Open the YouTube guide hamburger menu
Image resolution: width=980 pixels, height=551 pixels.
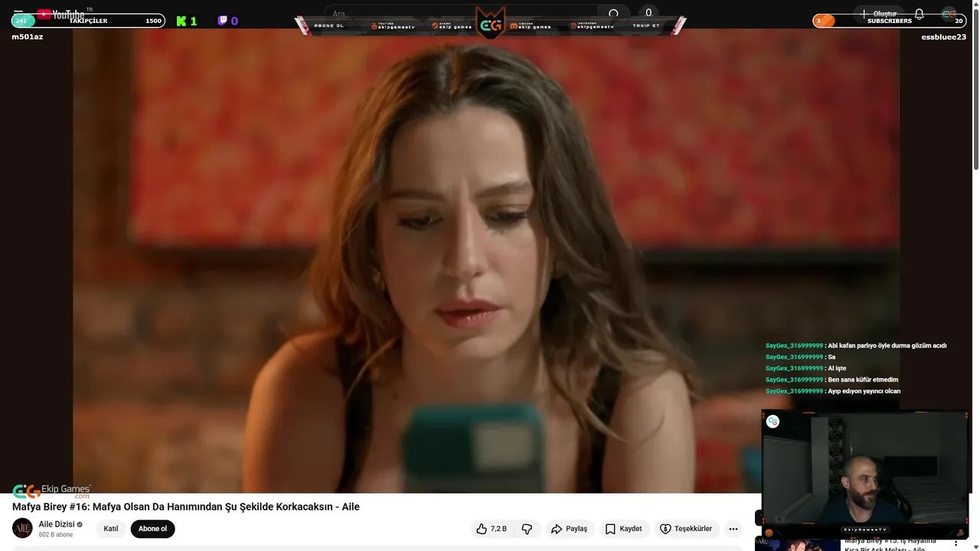18,14
